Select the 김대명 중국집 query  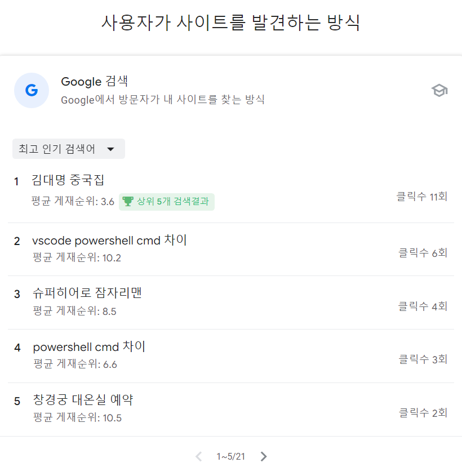(68, 180)
